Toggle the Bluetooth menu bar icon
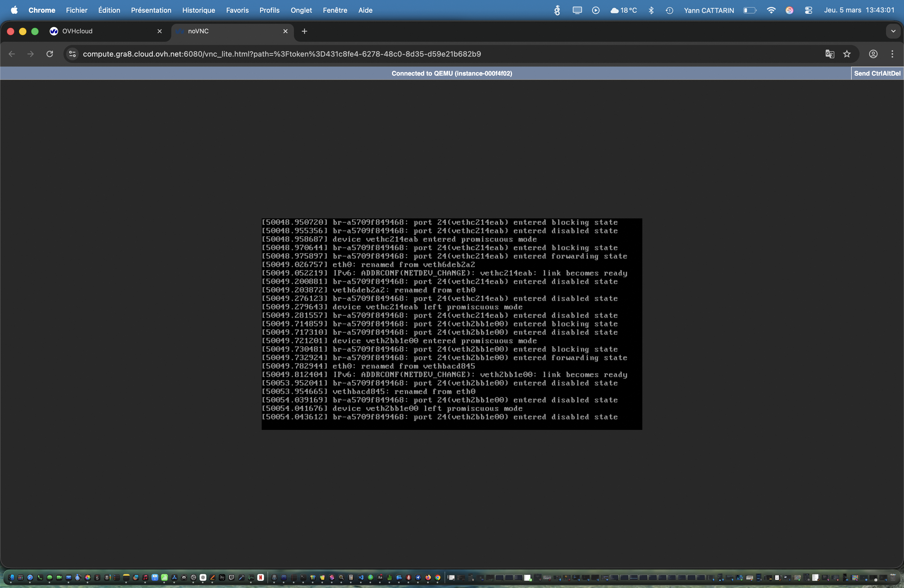 [x=651, y=10]
